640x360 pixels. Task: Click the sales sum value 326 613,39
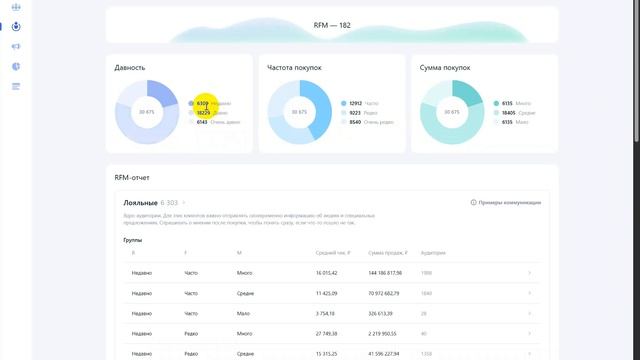point(380,313)
